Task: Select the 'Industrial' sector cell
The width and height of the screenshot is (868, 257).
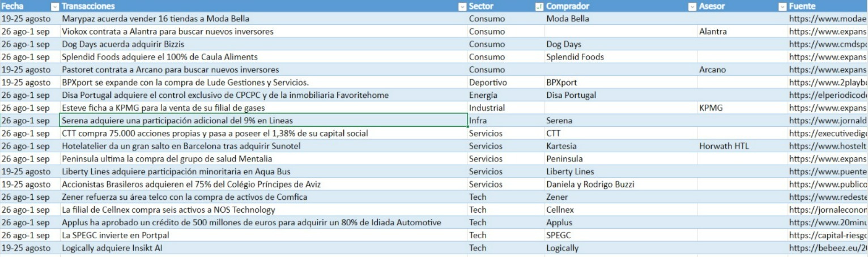Action: pyautogui.click(x=506, y=108)
